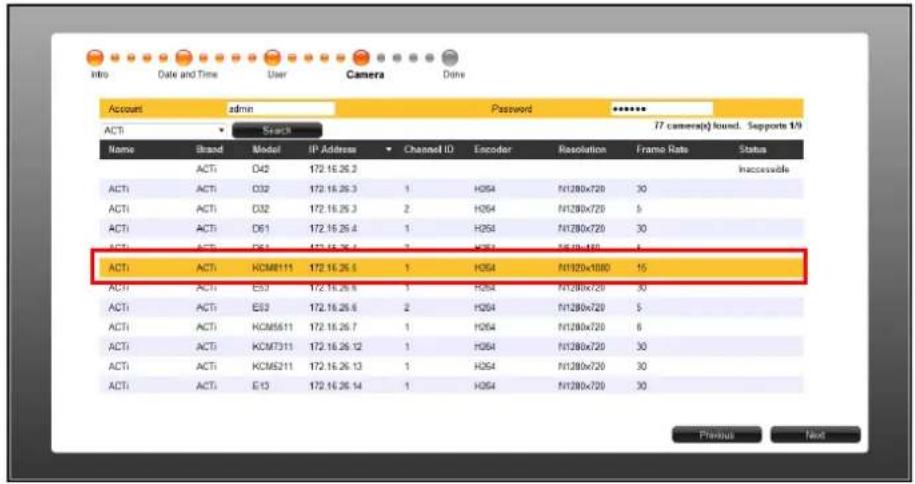Viewport: 915px width, 484px height.
Task: Click the 172.16.26.5 IP address cell
Action: [x=333, y=267]
